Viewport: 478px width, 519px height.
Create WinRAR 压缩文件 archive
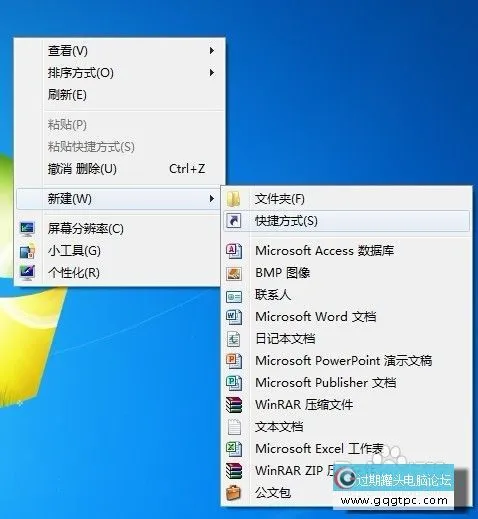click(x=347, y=405)
